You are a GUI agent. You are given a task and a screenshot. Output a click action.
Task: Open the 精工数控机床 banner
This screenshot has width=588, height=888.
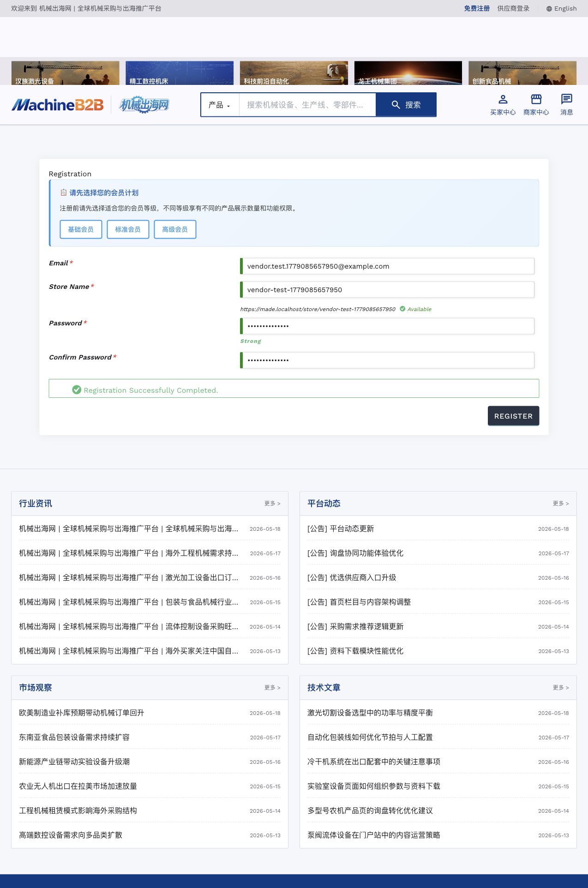[x=180, y=73]
